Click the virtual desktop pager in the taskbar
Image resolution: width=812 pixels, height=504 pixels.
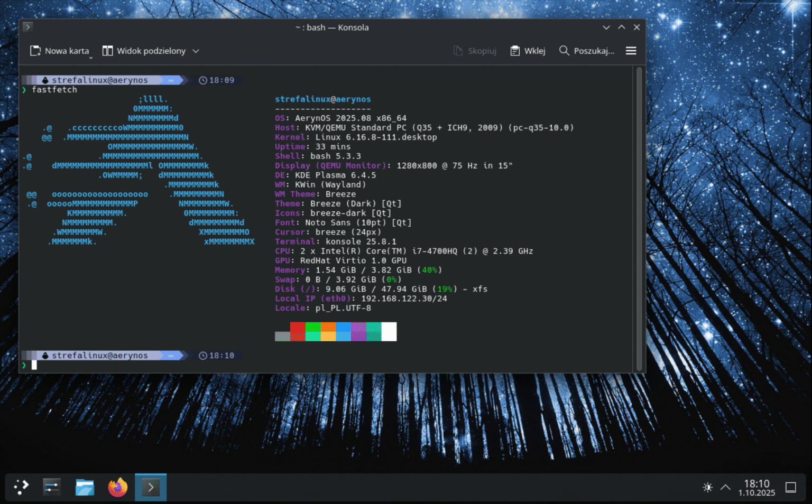[x=51, y=487]
